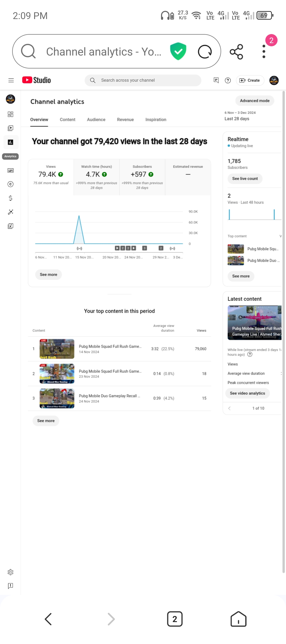
Task: Tap the browser home icon
Action: click(238, 619)
